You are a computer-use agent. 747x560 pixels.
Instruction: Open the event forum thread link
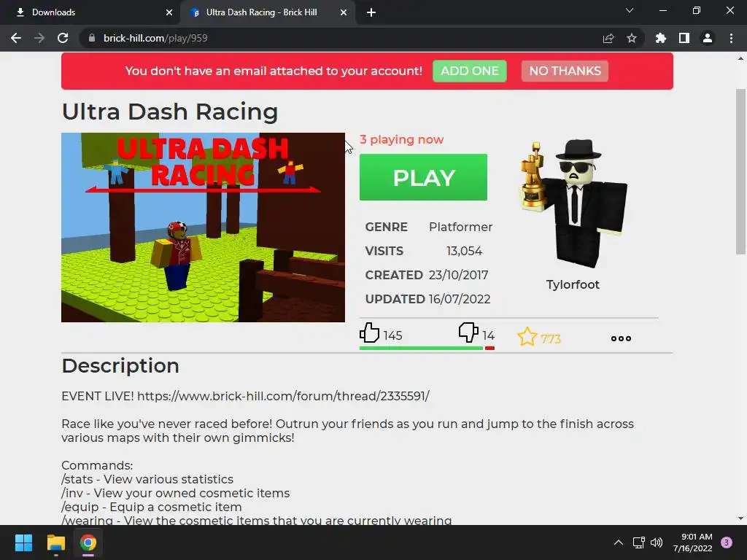click(x=284, y=396)
